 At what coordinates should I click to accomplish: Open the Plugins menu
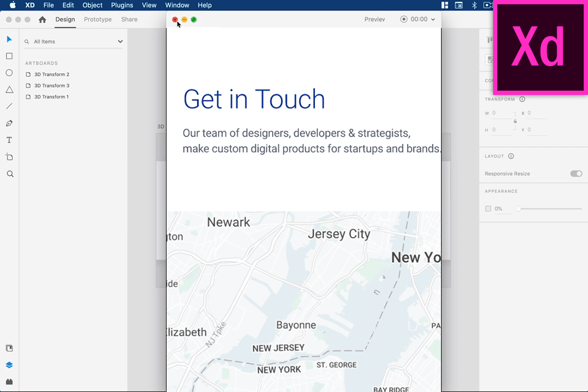click(x=122, y=5)
